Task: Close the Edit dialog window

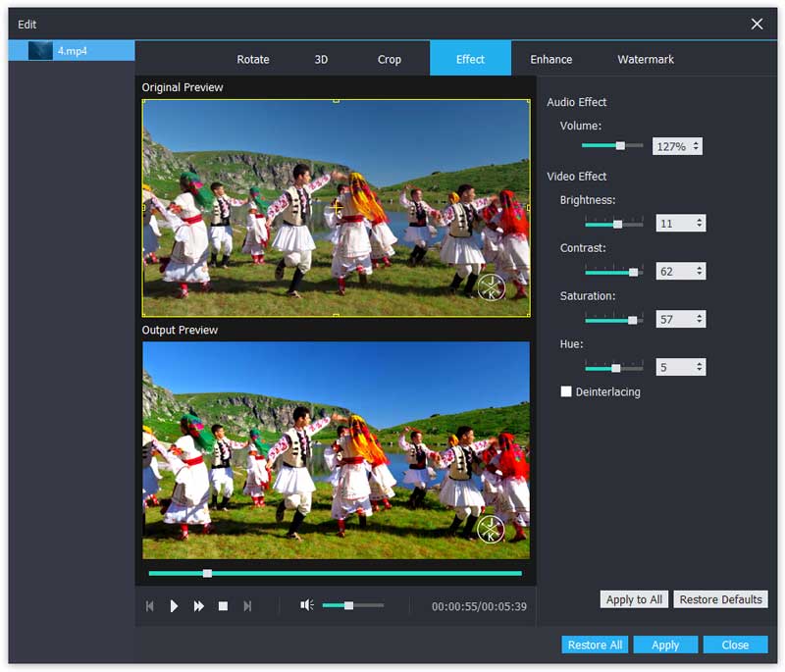Action: click(757, 24)
